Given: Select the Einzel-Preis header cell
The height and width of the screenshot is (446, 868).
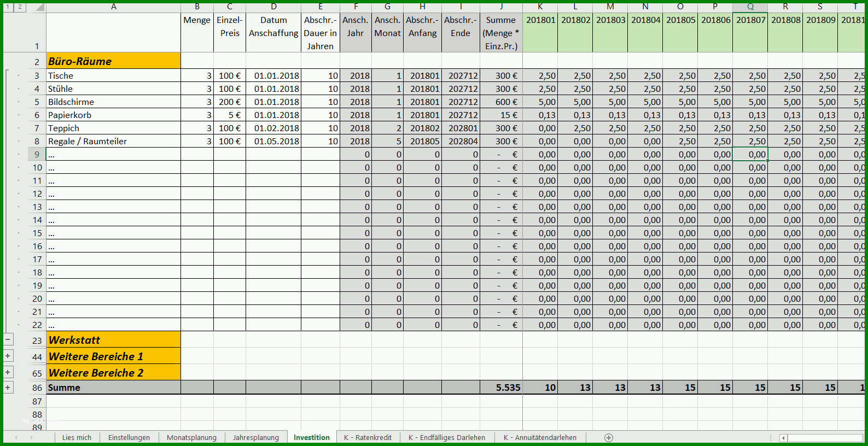Looking at the screenshot, I should [x=230, y=32].
